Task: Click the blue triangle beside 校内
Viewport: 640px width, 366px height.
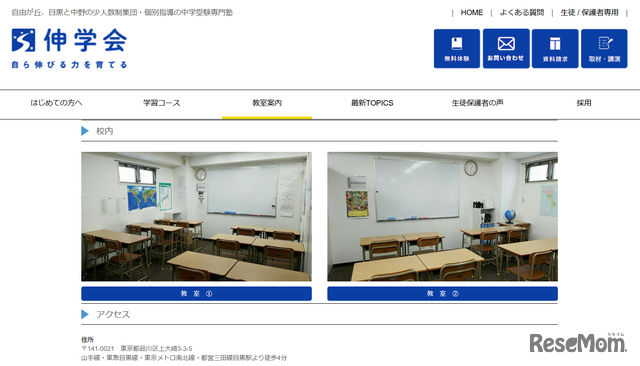Action: click(85, 131)
